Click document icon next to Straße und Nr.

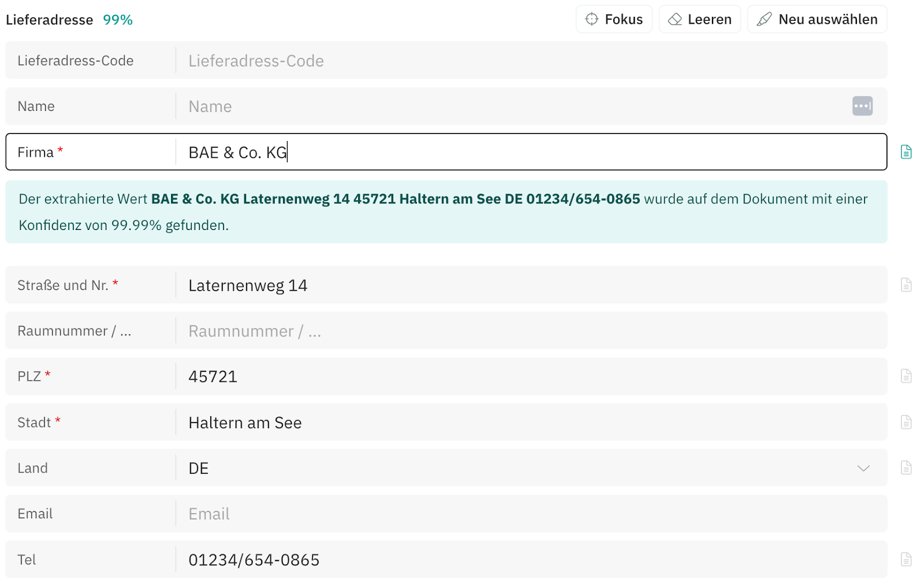coord(906,285)
